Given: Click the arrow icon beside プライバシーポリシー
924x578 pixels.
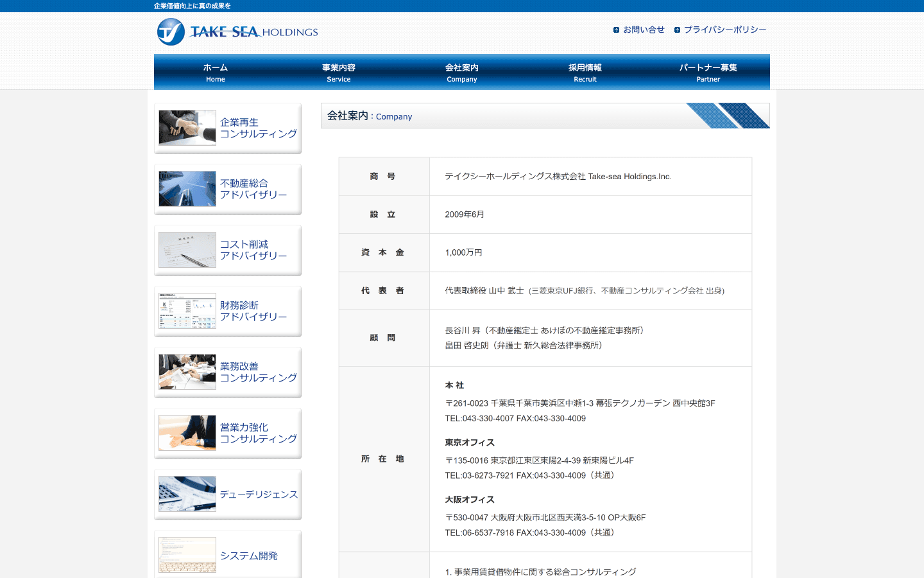Looking at the screenshot, I should (x=677, y=30).
